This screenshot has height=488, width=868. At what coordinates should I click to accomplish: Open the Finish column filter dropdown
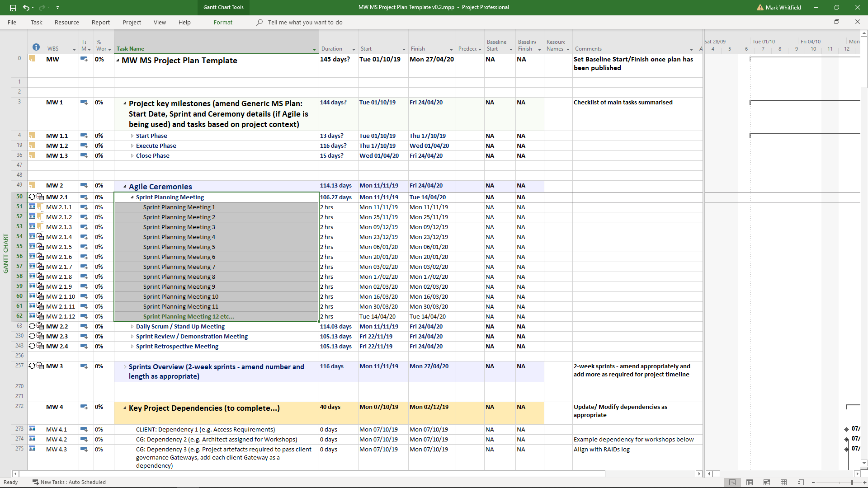[x=451, y=49]
